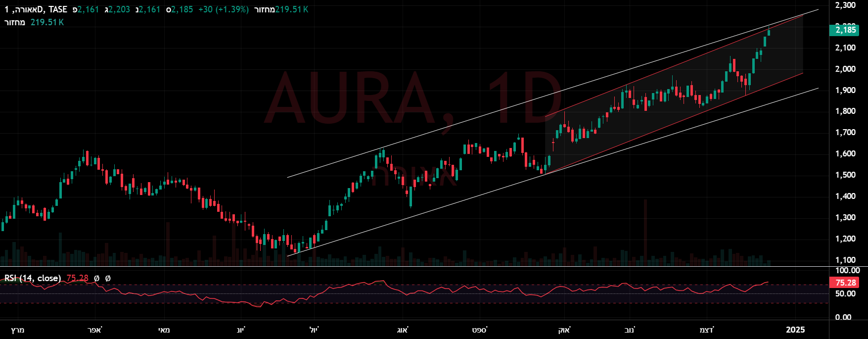The image size is (868, 339).
Task: Click the green current price badge 2,185 on the price axis
Action: (x=845, y=30)
